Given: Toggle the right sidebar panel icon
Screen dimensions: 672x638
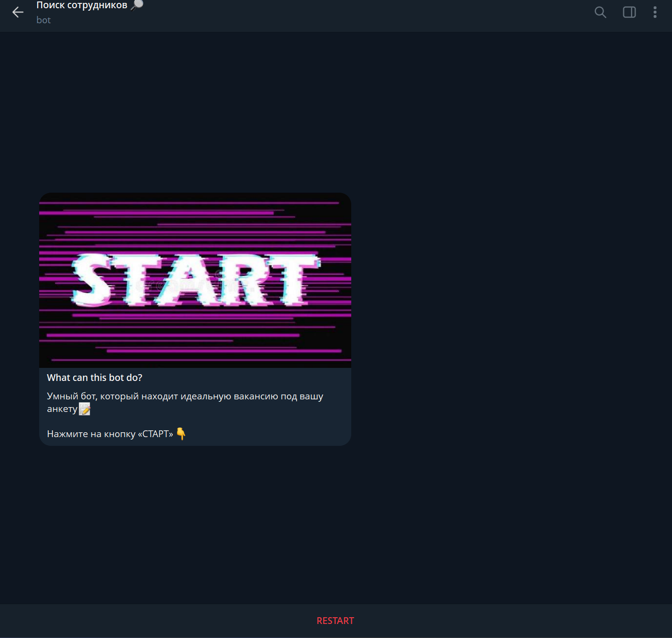Looking at the screenshot, I should pyautogui.click(x=629, y=12).
